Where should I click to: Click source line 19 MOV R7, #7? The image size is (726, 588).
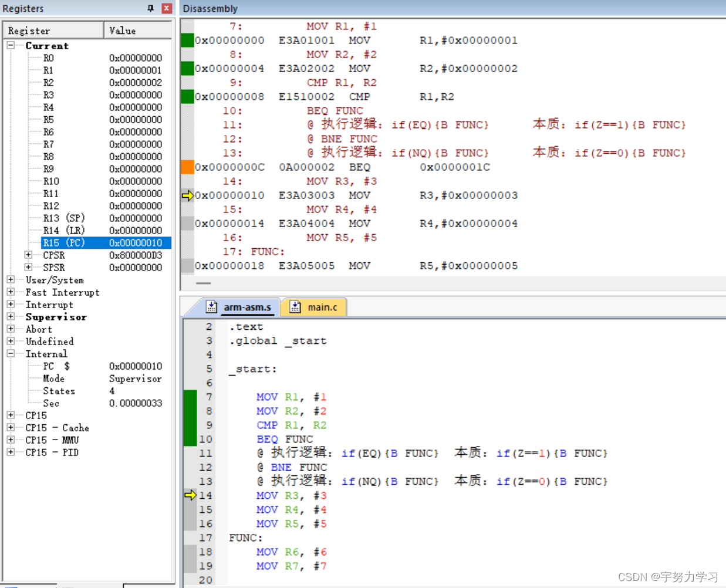point(291,566)
